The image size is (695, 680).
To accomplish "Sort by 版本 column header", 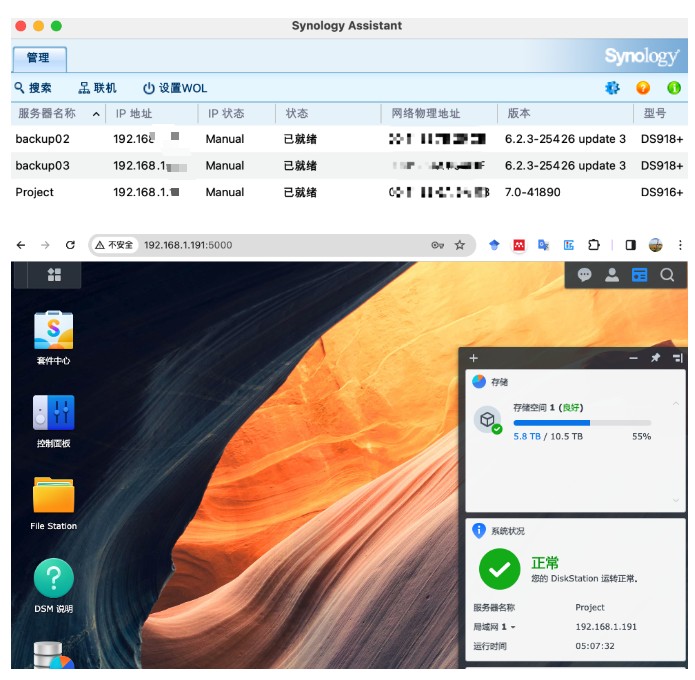I will [566, 113].
